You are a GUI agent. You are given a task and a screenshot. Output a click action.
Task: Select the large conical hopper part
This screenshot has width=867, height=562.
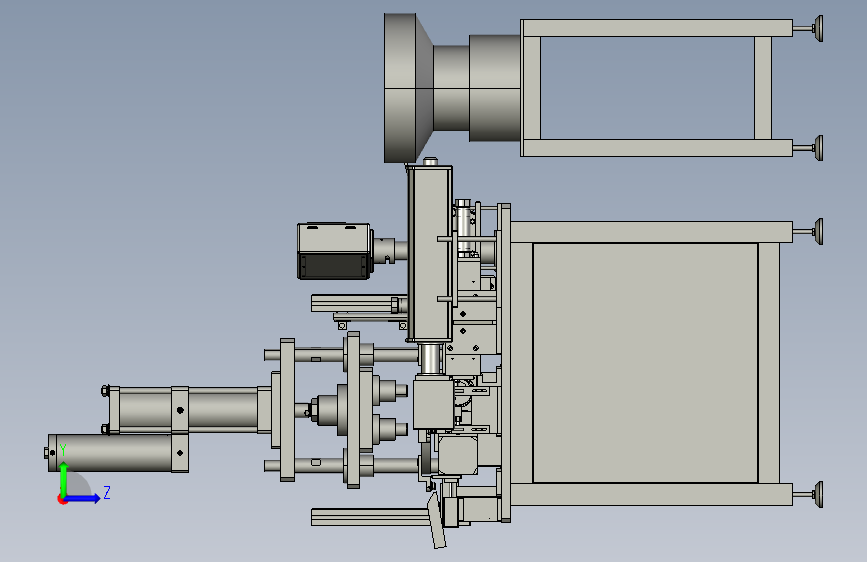pos(409,89)
